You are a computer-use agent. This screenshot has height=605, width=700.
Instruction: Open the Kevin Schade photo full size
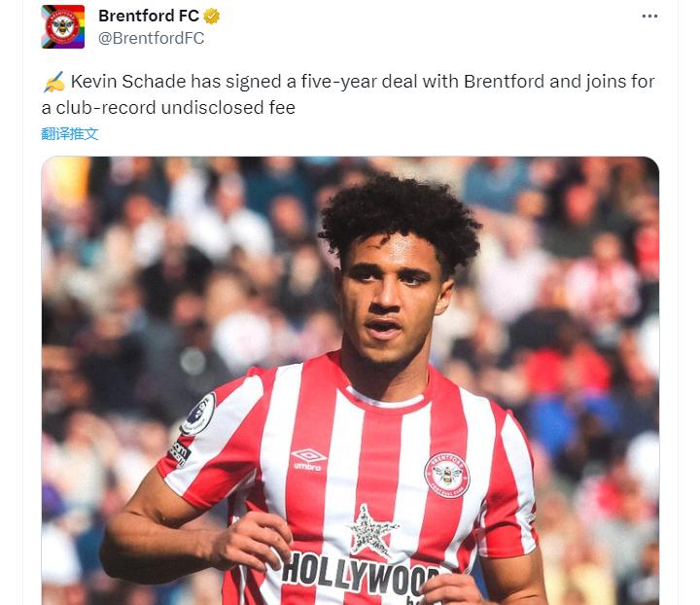(350, 380)
